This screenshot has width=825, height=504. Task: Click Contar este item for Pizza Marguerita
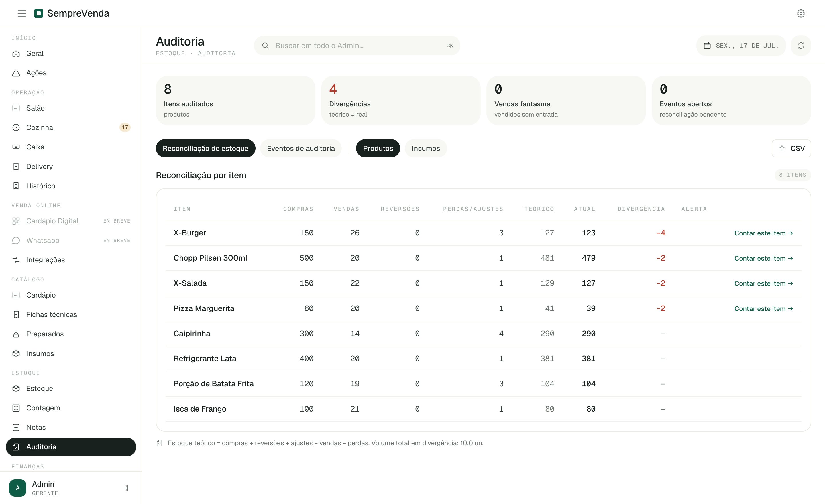[x=763, y=309]
